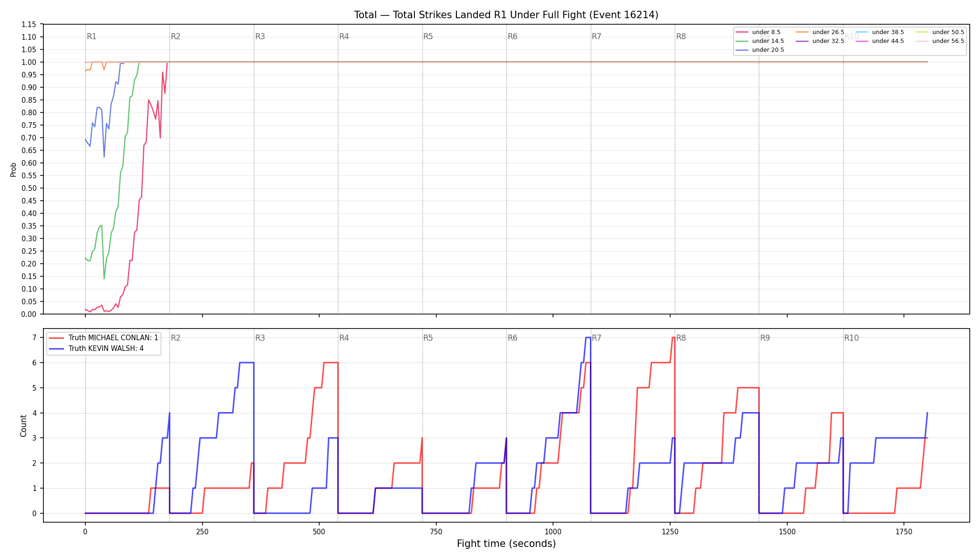
Task: Select the 'under 14.5' legend label
Action: (x=768, y=41)
